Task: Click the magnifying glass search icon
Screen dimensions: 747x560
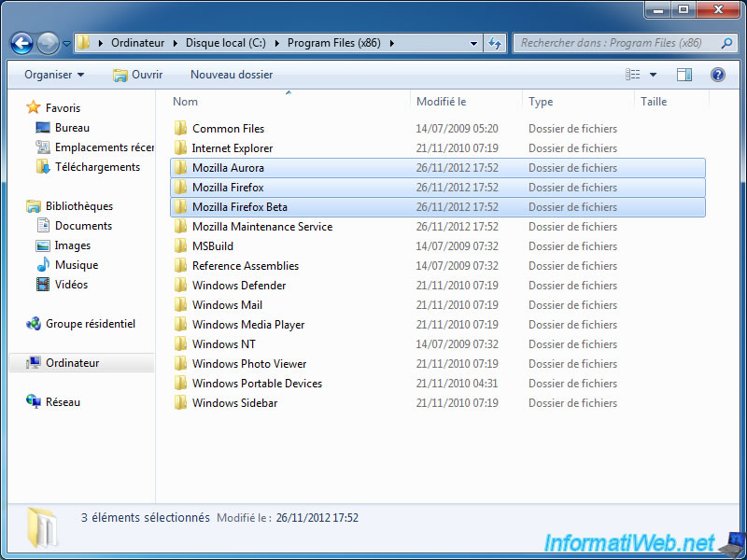Action: (x=726, y=43)
